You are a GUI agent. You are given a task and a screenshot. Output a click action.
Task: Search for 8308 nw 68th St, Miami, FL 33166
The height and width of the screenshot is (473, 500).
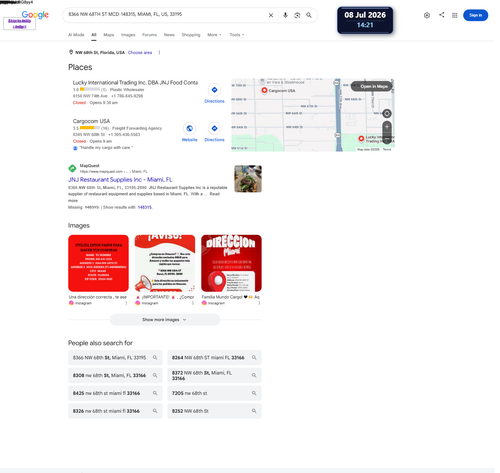[x=115, y=375]
